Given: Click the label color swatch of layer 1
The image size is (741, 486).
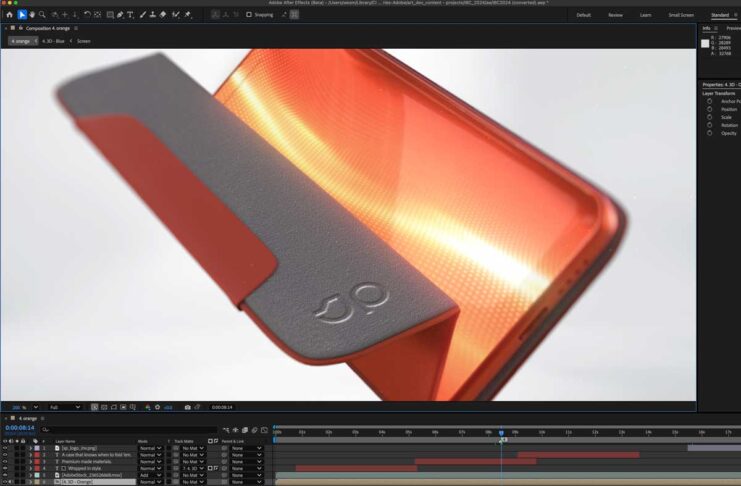Looking at the screenshot, I should point(37,448).
